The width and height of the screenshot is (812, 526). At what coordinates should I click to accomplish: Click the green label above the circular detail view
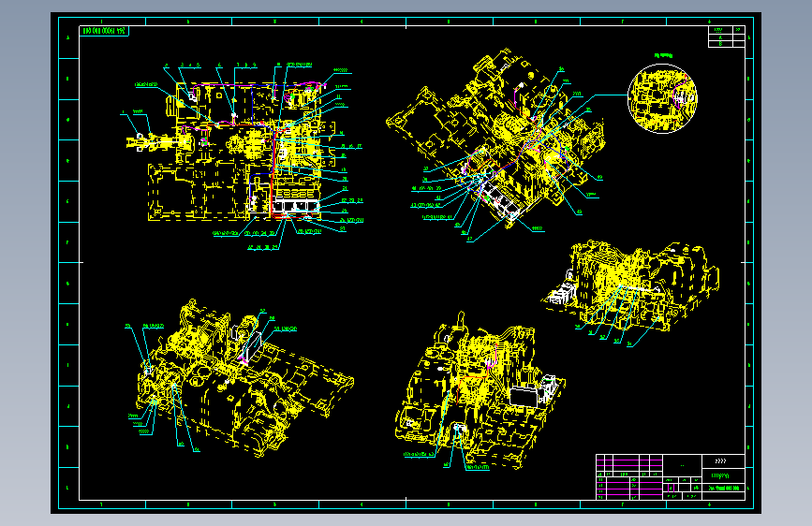click(663, 55)
